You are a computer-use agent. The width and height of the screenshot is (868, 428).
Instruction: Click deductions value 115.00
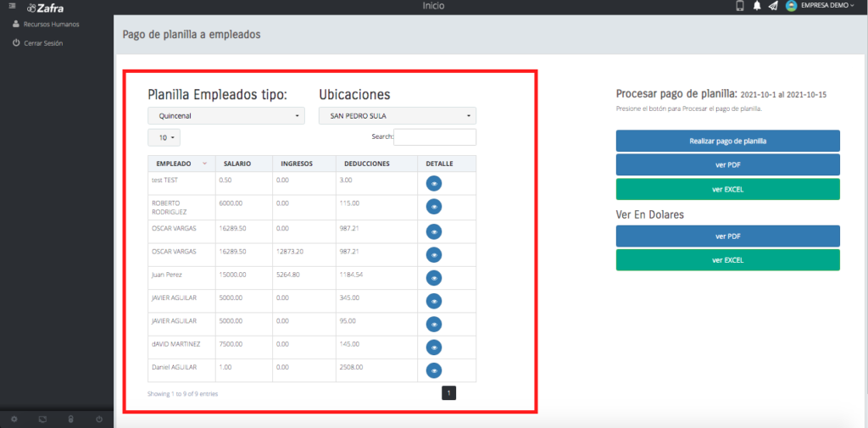350,203
